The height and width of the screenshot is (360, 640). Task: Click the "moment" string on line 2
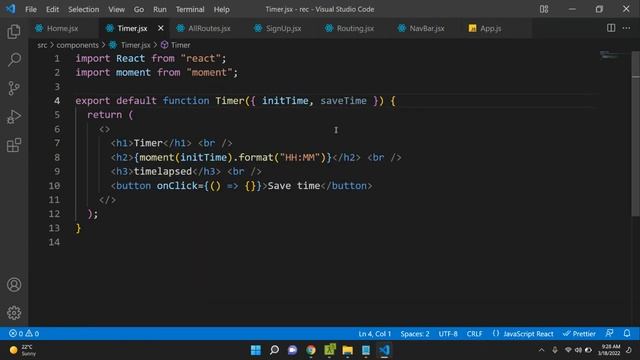(209, 72)
